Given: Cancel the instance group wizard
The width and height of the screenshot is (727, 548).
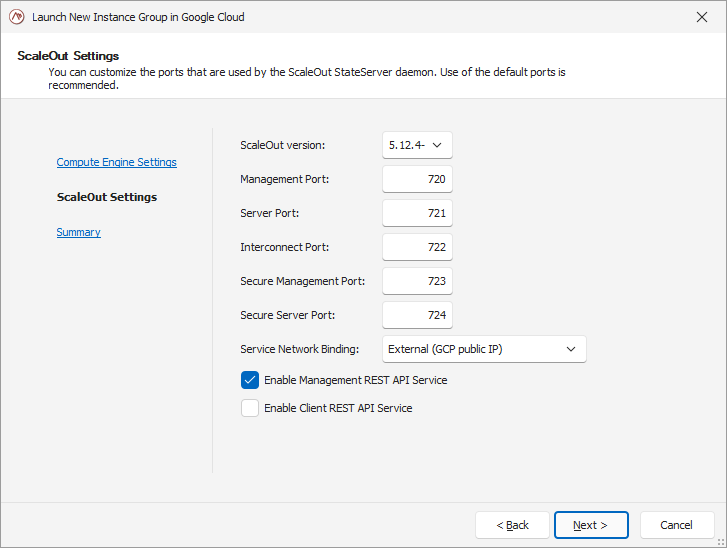Looking at the screenshot, I should tap(676, 525).
